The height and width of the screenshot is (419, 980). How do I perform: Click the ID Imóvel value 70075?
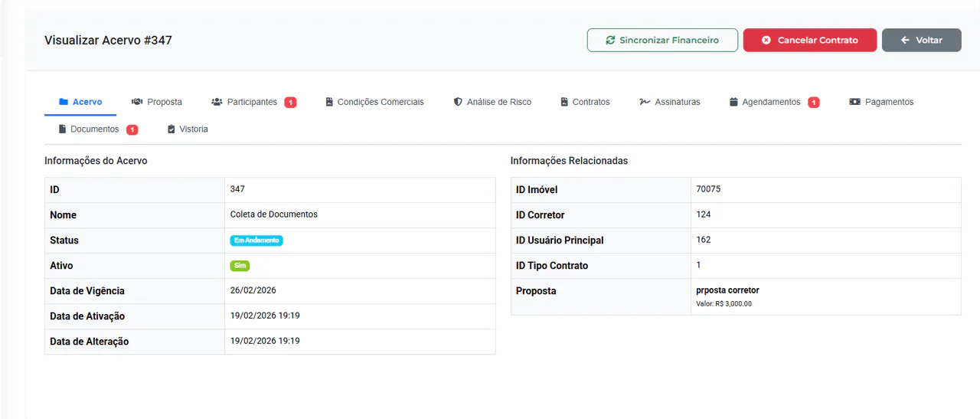(708, 189)
